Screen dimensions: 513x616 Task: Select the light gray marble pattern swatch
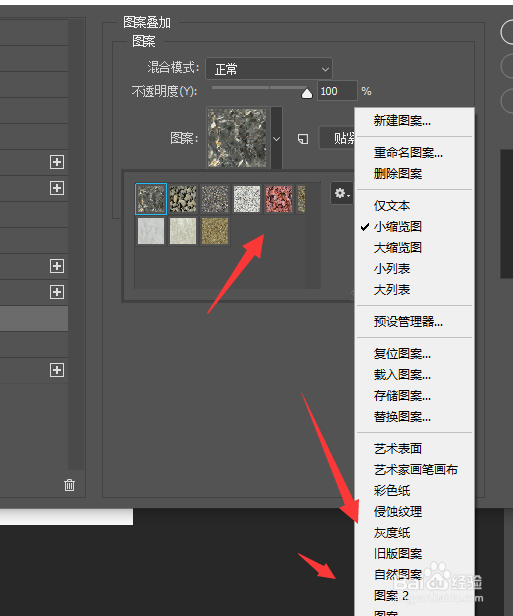tap(151, 231)
